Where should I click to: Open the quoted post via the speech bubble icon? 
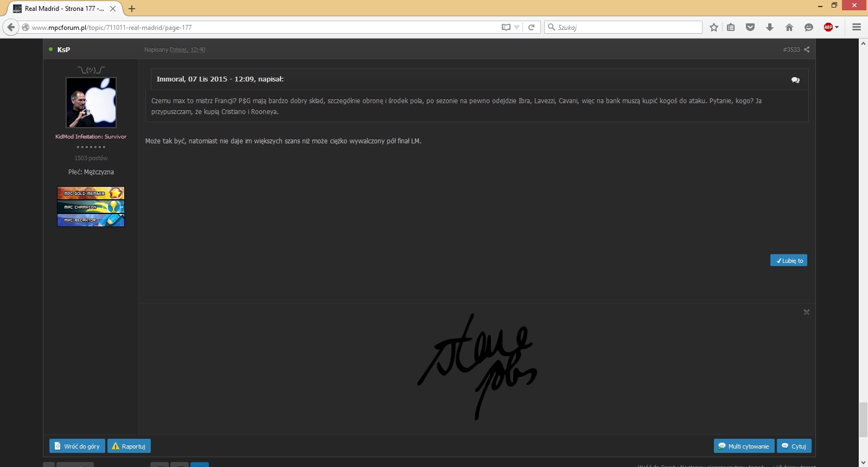click(795, 80)
